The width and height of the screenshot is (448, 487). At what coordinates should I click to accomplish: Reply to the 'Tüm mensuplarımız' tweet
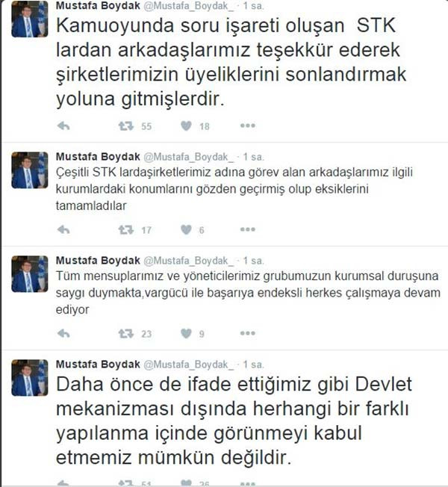pos(63,333)
